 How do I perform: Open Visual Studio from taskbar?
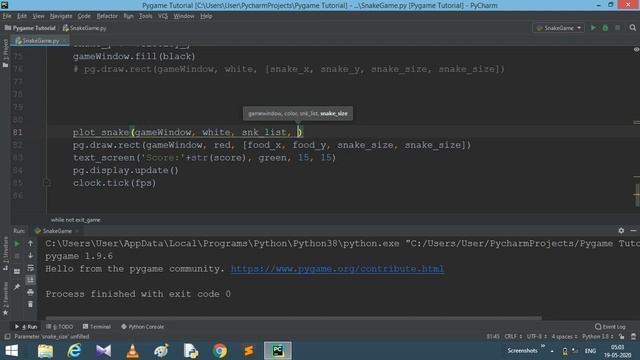pos(104,351)
